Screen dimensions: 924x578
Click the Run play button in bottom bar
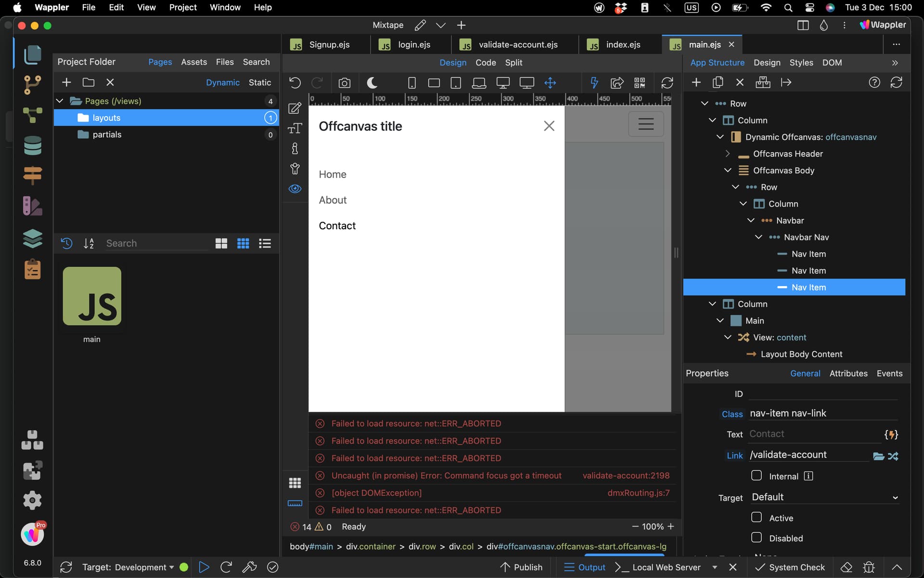[x=204, y=567]
